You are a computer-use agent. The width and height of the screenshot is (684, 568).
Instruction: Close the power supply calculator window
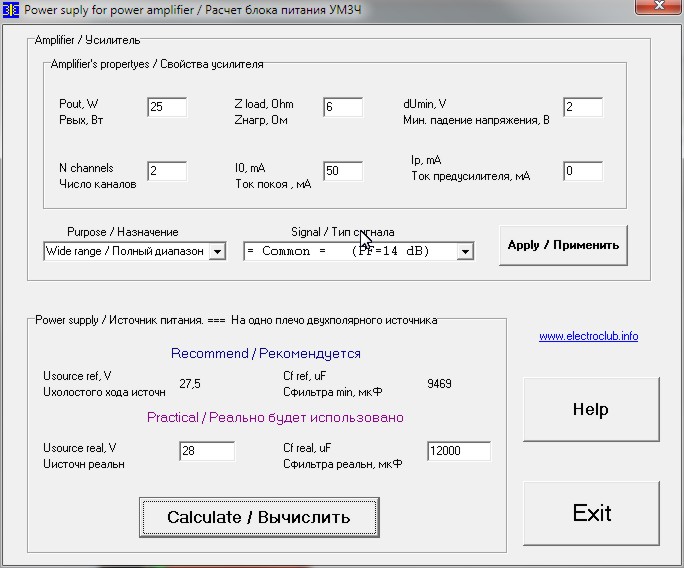(x=659, y=6)
